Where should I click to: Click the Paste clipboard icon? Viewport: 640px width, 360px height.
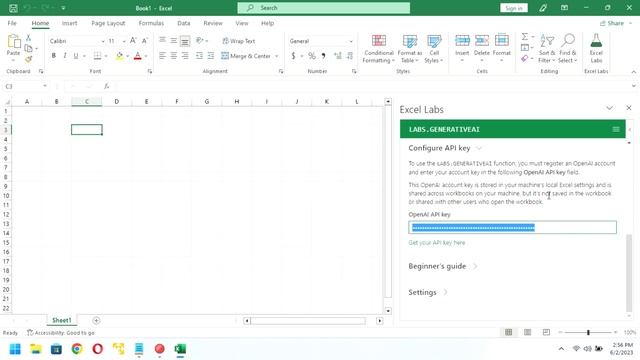tap(13, 41)
